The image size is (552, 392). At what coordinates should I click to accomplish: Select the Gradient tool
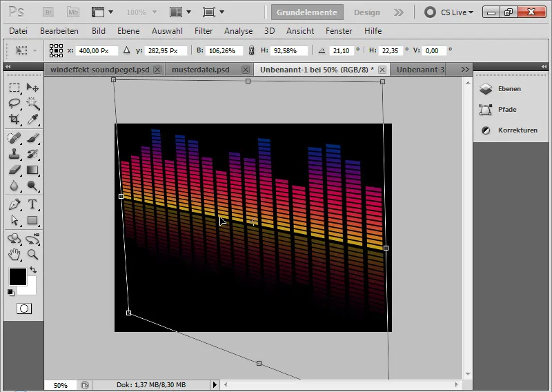32,170
